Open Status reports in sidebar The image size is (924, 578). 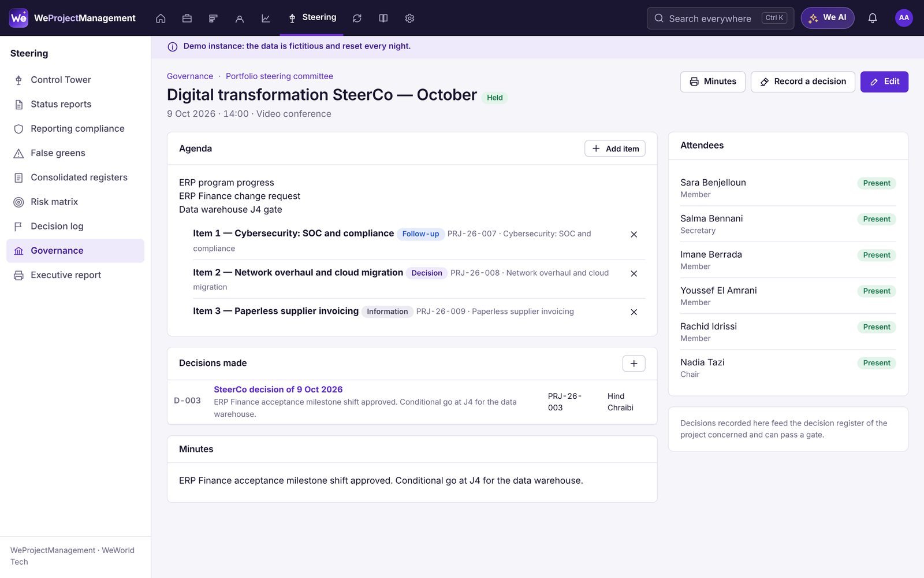pyautogui.click(x=75, y=104)
